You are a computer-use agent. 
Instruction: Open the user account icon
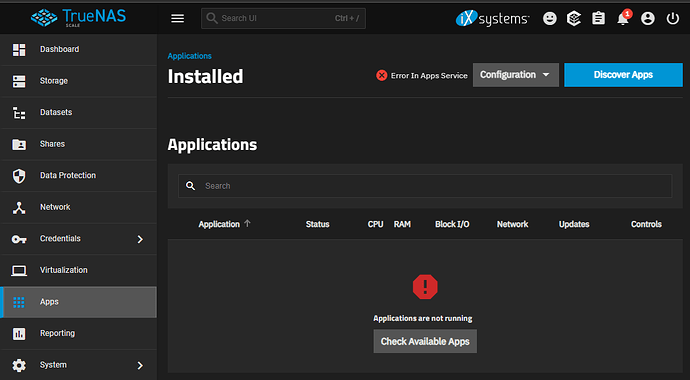pos(647,18)
